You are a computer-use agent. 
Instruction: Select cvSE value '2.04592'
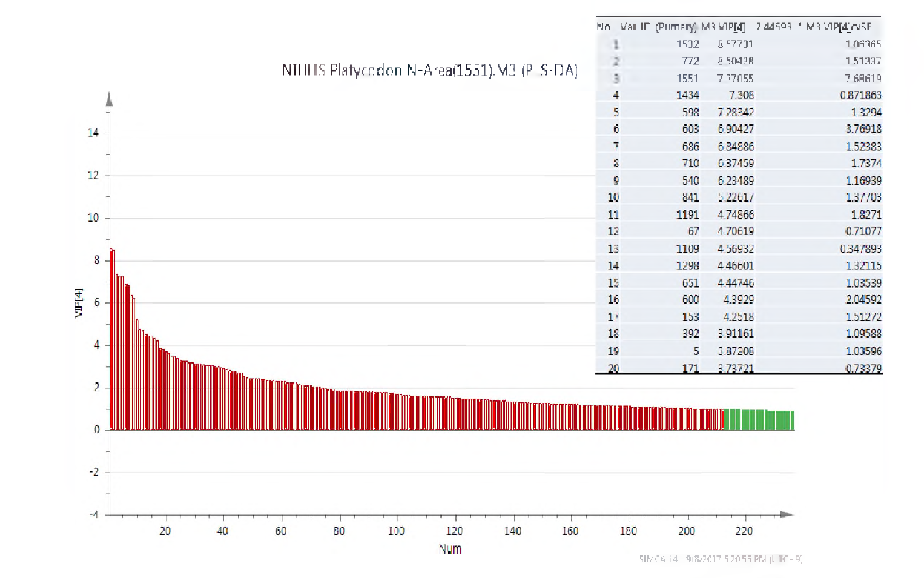(x=863, y=299)
